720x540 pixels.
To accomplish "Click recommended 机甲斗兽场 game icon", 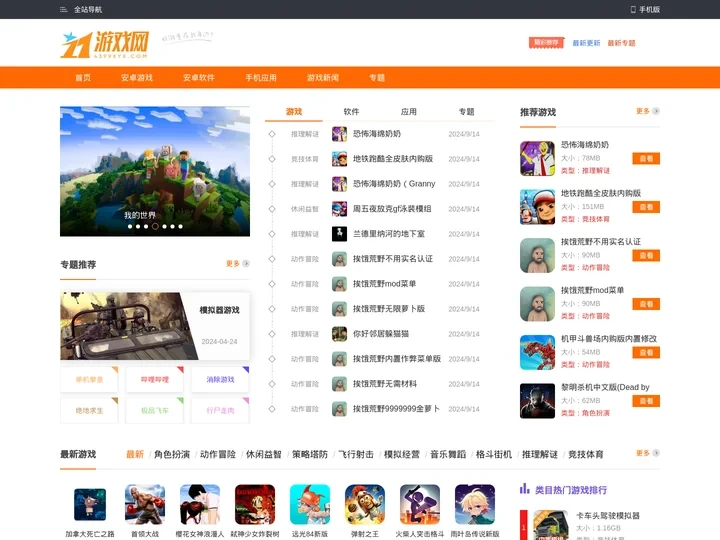I will pyautogui.click(x=537, y=353).
